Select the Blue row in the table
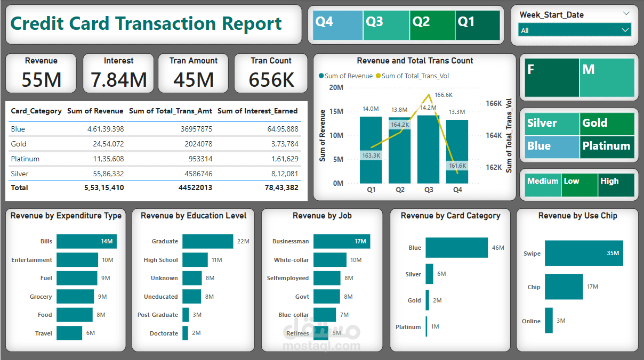This screenshot has height=360, width=644. tap(155, 129)
